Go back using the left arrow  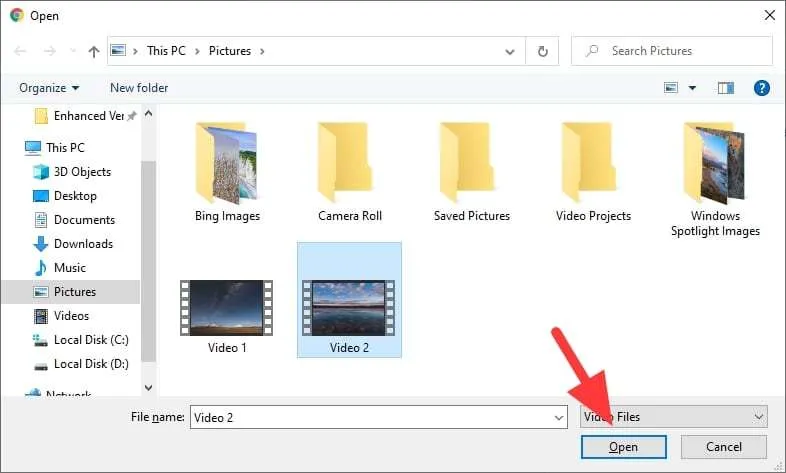20,51
